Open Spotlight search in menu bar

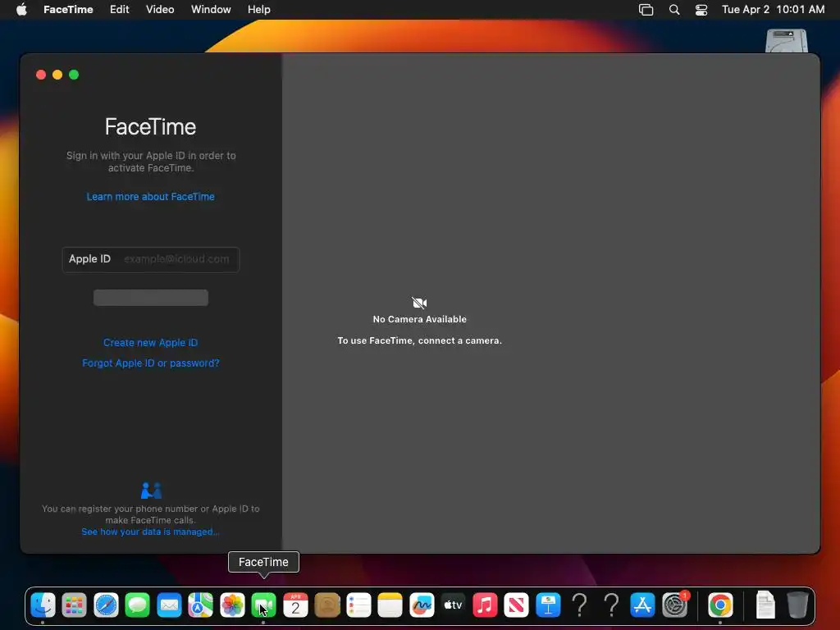click(x=674, y=10)
